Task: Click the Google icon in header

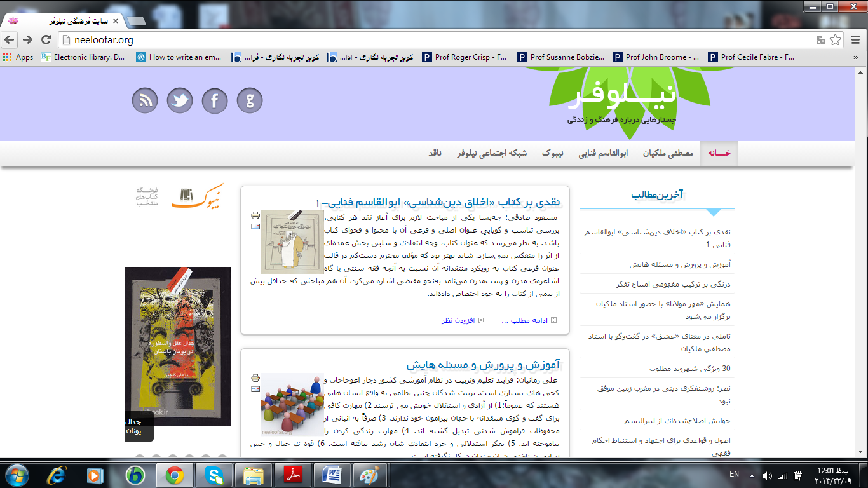Action: point(250,100)
